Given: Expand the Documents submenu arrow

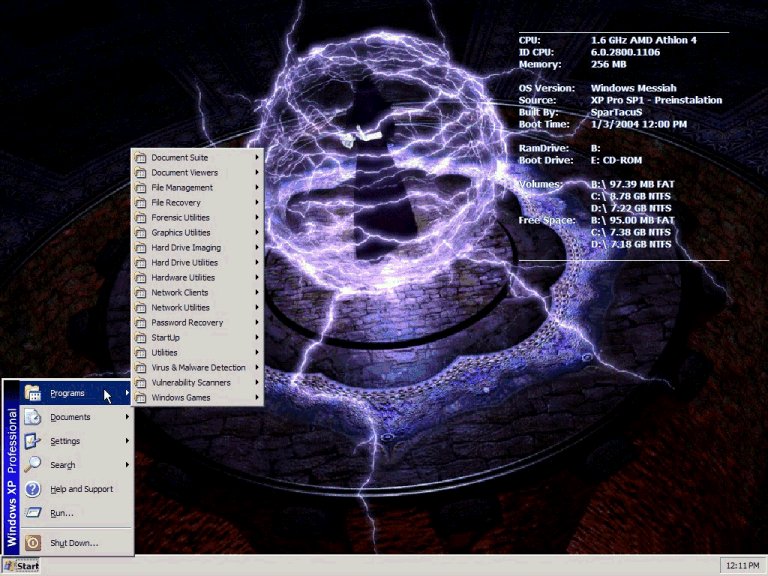Looking at the screenshot, I should tap(127, 417).
